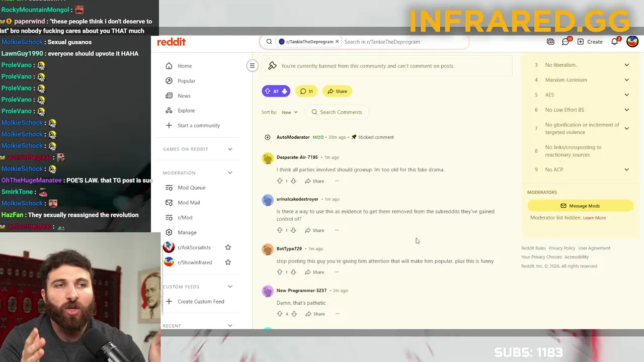Open Desperate-Air-7195 avatar

tap(268, 158)
